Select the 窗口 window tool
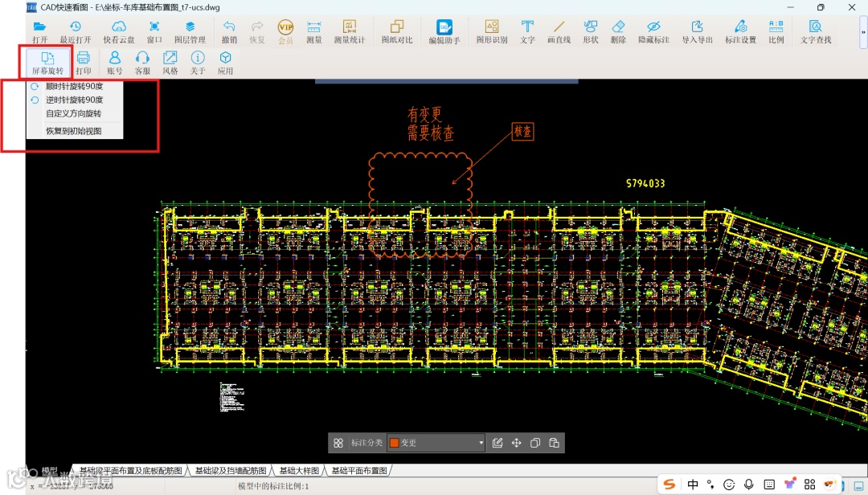Viewport: 868px width, 495px height. (x=154, y=31)
